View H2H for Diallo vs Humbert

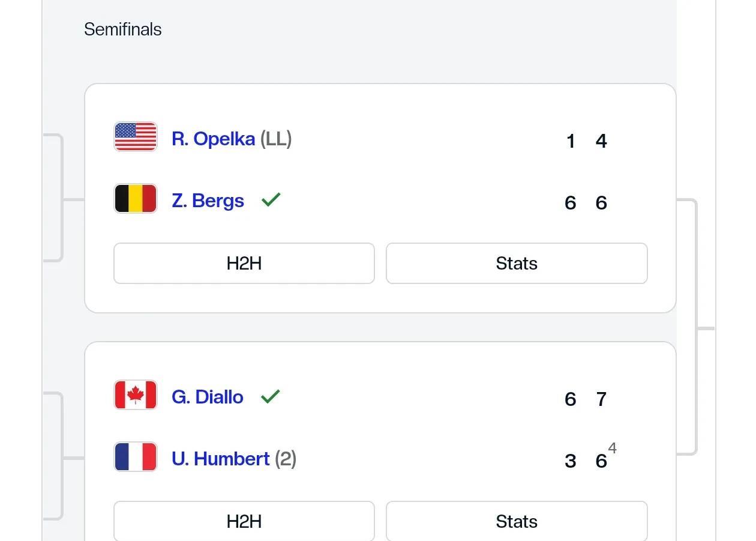(x=244, y=521)
